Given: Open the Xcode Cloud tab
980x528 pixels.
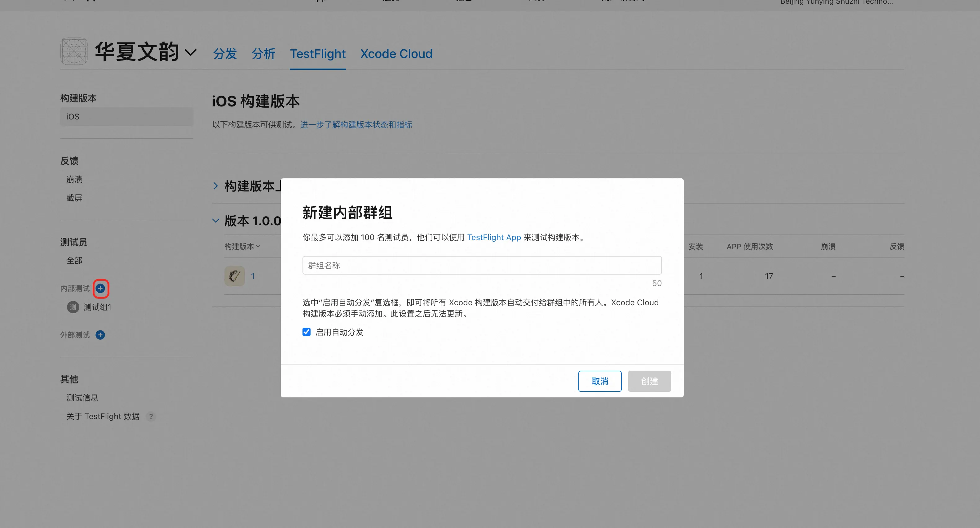Looking at the screenshot, I should [396, 54].
